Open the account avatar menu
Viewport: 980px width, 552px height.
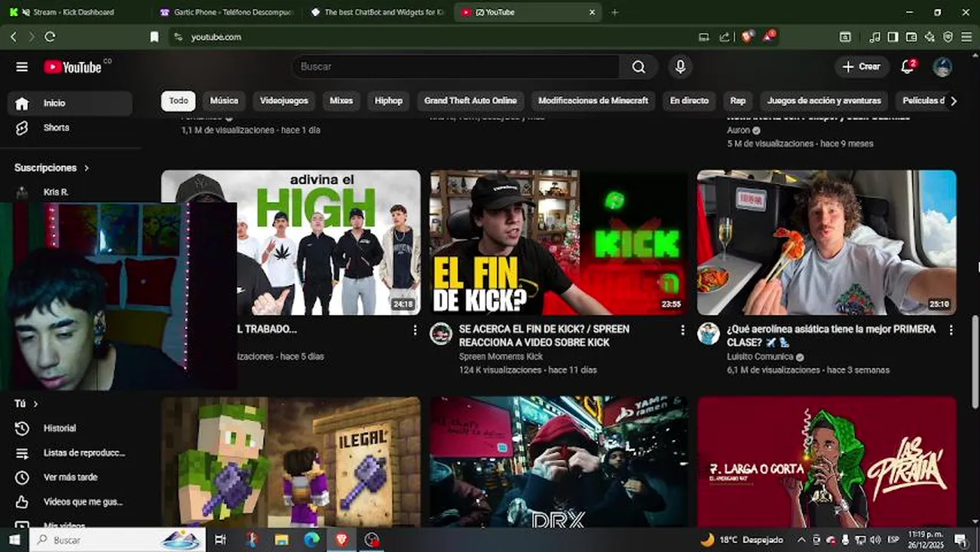click(942, 67)
